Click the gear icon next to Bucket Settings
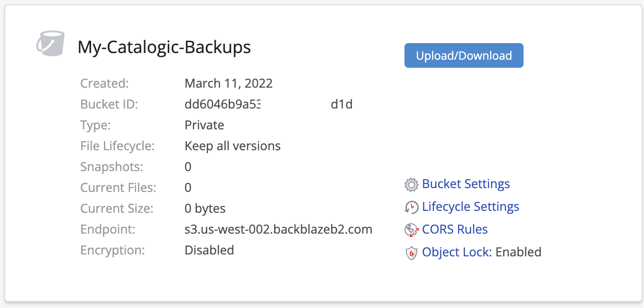 411,184
